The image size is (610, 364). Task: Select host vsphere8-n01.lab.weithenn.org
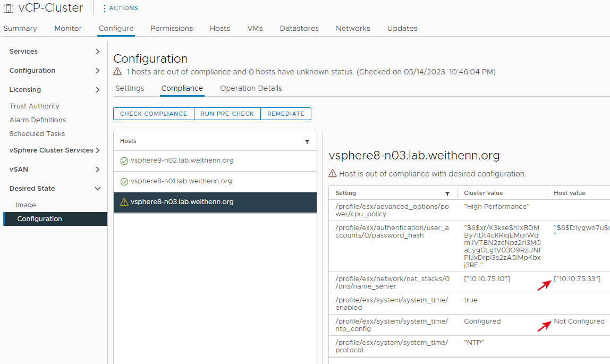tap(215, 181)
